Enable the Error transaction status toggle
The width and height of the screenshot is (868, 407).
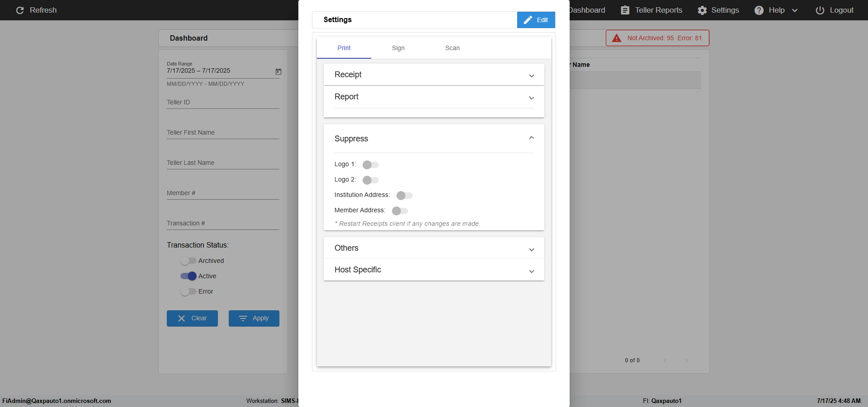(189, 291)
